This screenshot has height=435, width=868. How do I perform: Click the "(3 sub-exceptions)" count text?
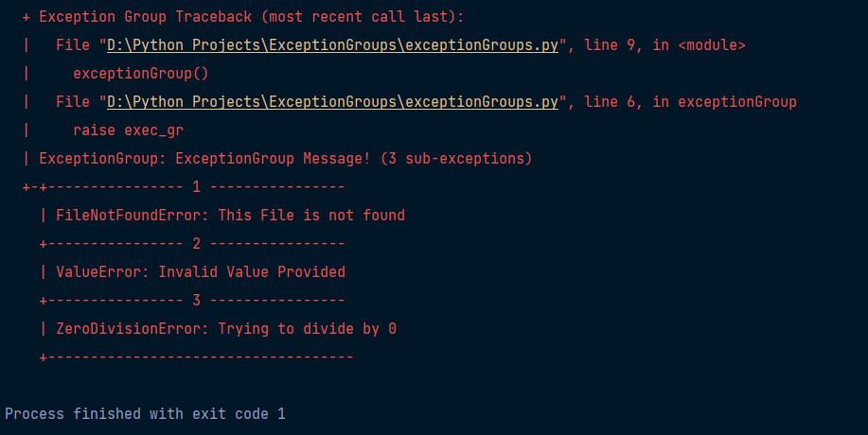point(456,159)
